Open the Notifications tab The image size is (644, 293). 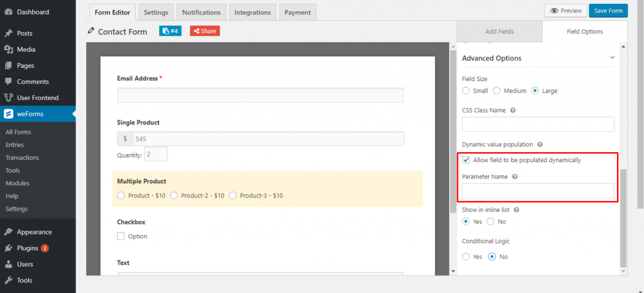tap(201, 13)
